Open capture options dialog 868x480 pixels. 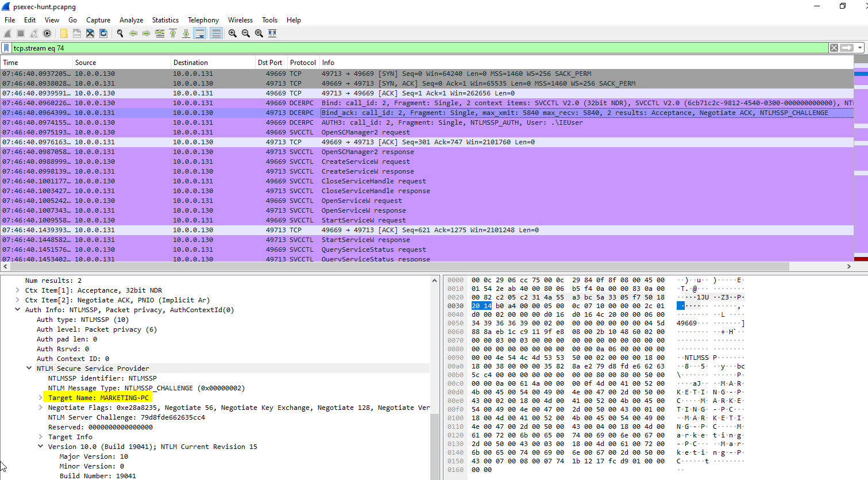click(x=47, y=33)
